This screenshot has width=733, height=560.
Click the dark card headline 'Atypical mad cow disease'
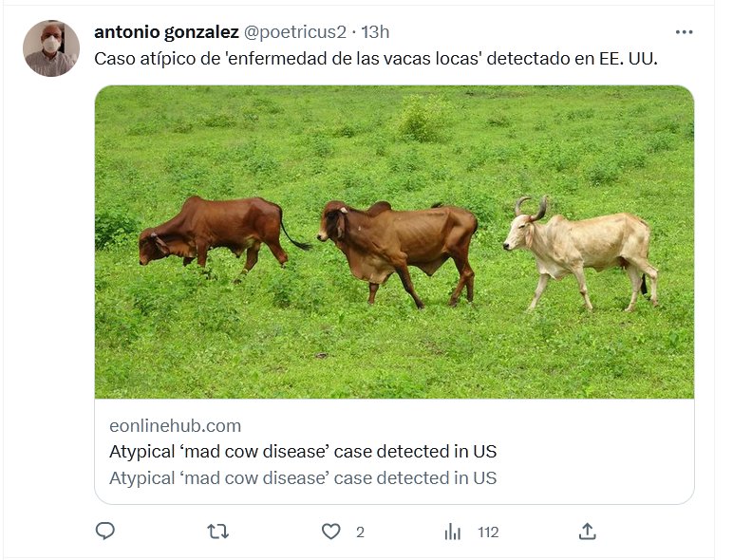click(303, 451)
